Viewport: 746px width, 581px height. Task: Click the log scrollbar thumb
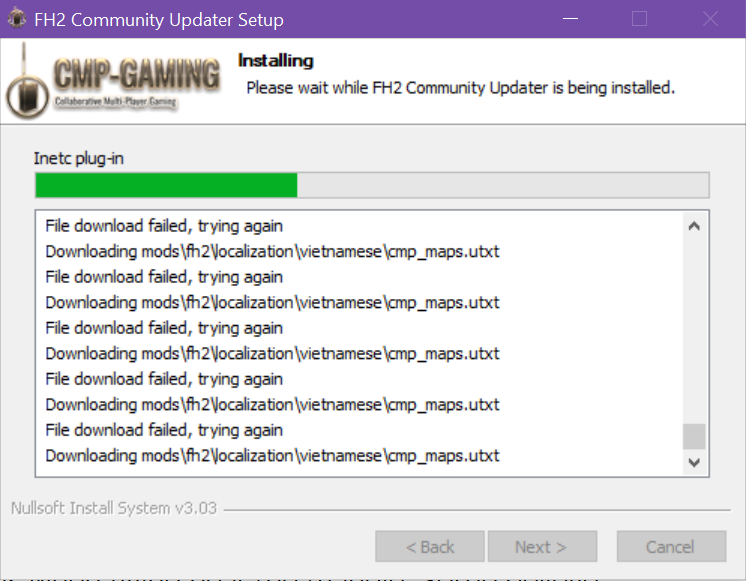point(694,436)
